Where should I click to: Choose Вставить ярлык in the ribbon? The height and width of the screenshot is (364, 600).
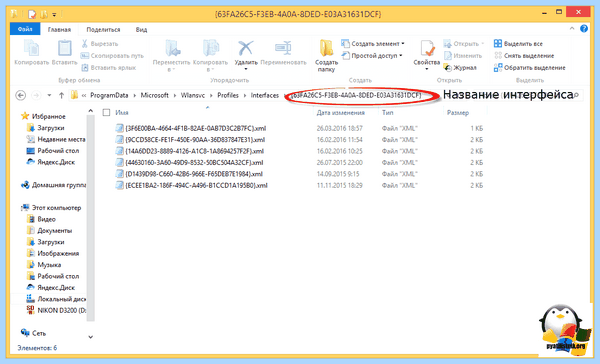pyautogui.click(x=109, y=68)
